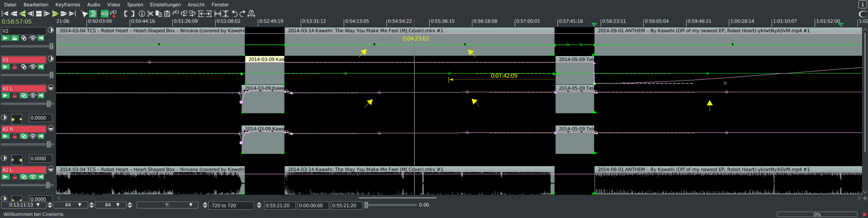This screenshot has height=218, width=868.
Task: Jump to end of timeline
Action: click(72, 14)
